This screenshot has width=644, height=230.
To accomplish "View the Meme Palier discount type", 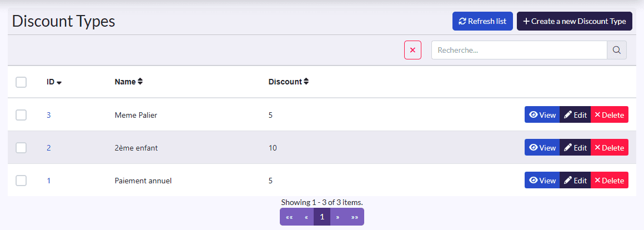I will (x=542, y=114).
